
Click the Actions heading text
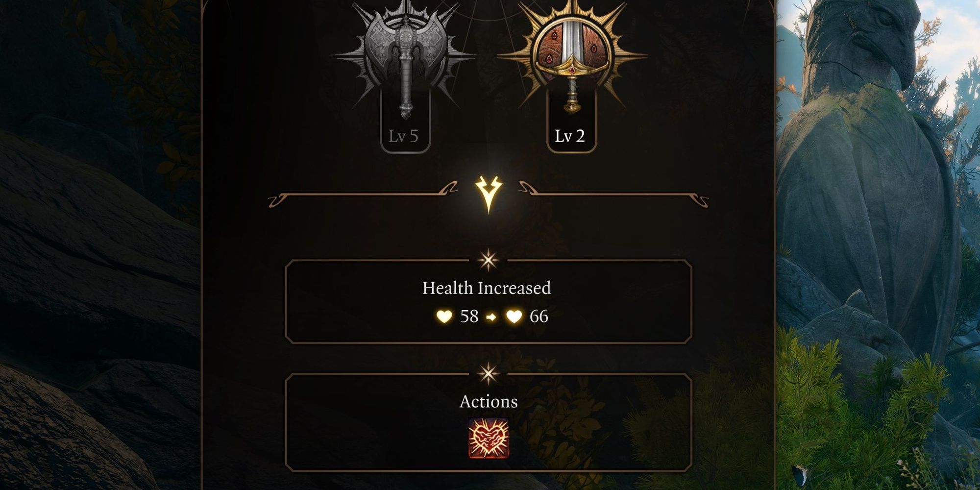click(x=489, y=402)
